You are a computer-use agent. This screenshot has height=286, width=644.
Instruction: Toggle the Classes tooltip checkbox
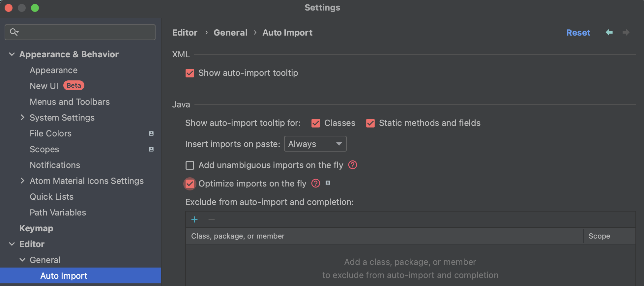coord(316,123)
